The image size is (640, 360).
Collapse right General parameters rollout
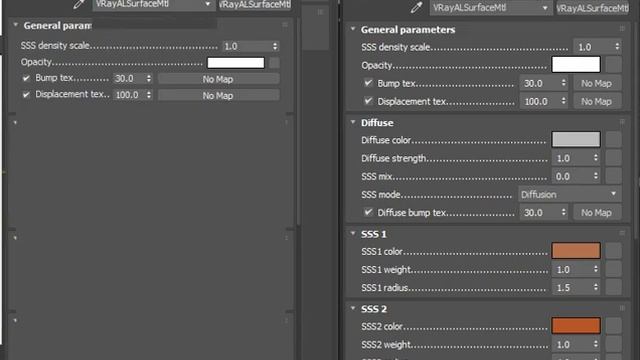[x=353, y=29]
